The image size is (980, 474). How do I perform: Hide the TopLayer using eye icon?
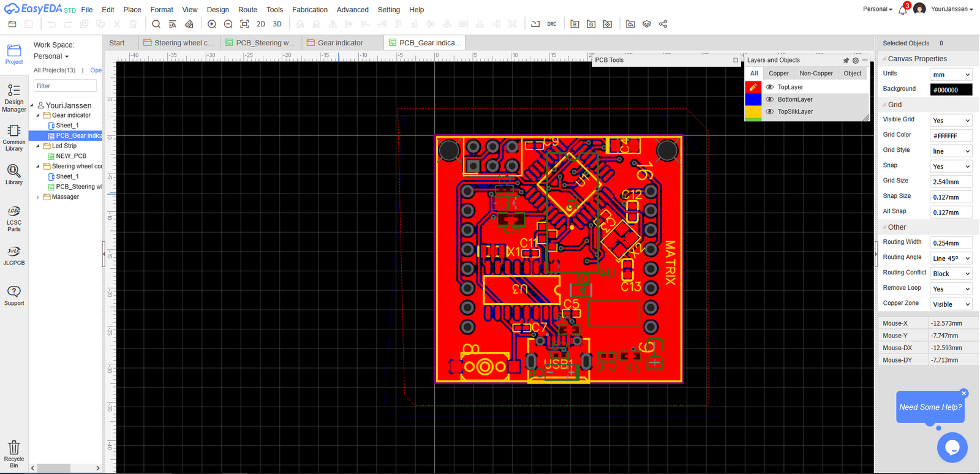coord(770,87)
